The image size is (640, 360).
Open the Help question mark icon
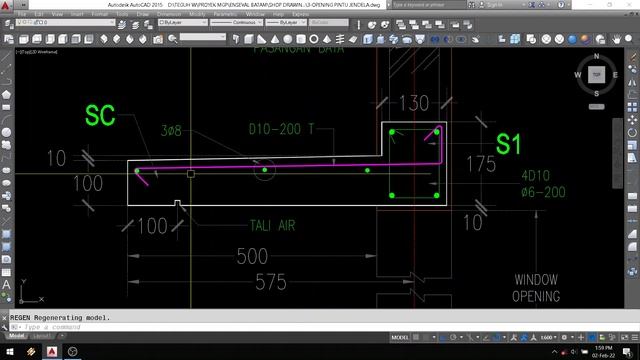pyautogui.click(x=561, y=5)
